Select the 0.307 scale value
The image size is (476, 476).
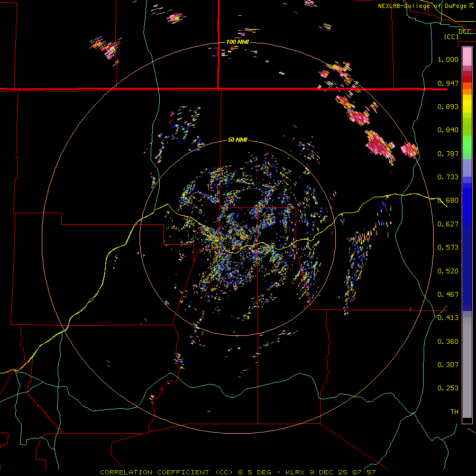[448, 365]
